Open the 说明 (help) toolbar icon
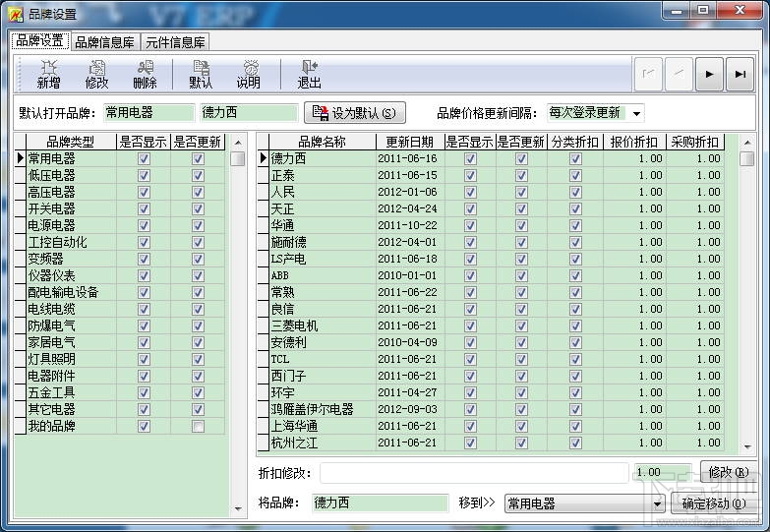 tap(249, 75)
